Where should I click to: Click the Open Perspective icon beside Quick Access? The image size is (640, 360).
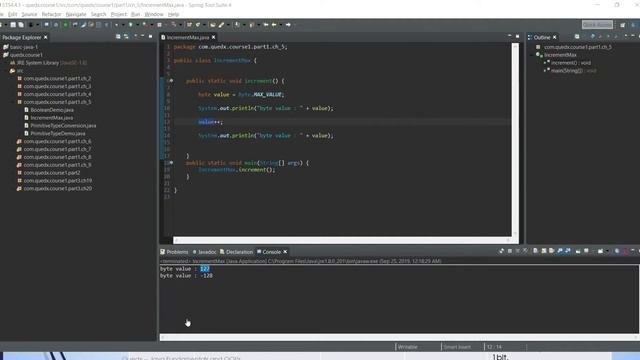622,25
